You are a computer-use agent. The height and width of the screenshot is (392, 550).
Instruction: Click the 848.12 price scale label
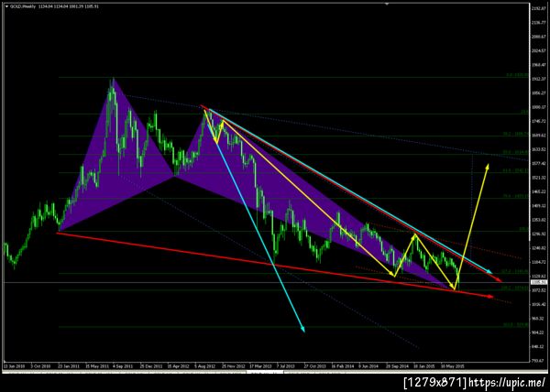click(538, 347)
